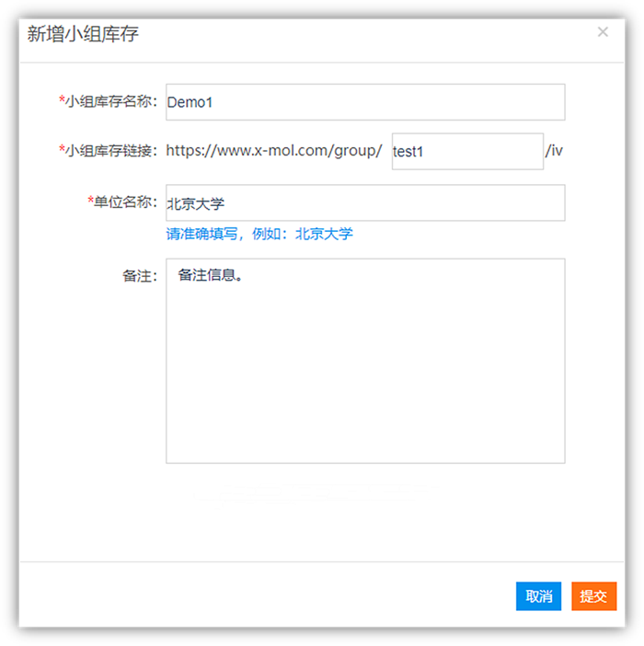Viewport: 644px width, 646px height.
Task: Click the 小组库存名称 label
Action: (109, 101)
